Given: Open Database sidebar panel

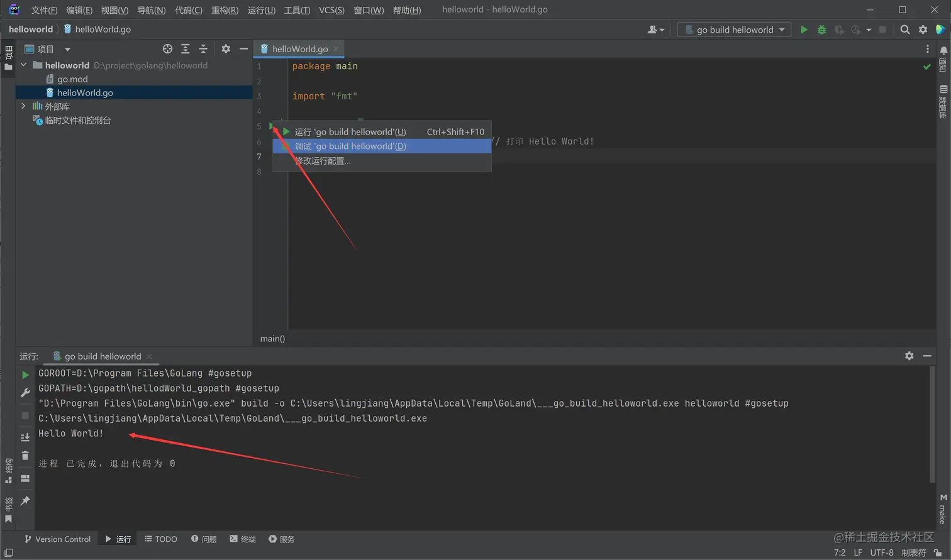Looking at the screenshot, I should point(943,101).
